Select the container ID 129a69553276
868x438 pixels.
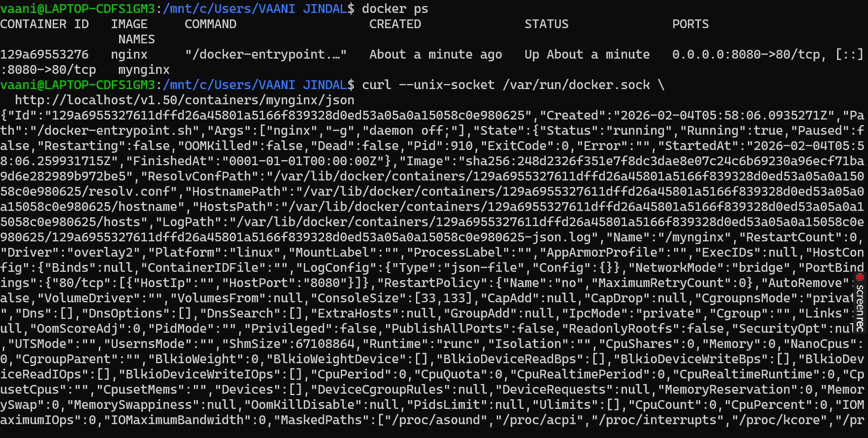pos(44,54)
